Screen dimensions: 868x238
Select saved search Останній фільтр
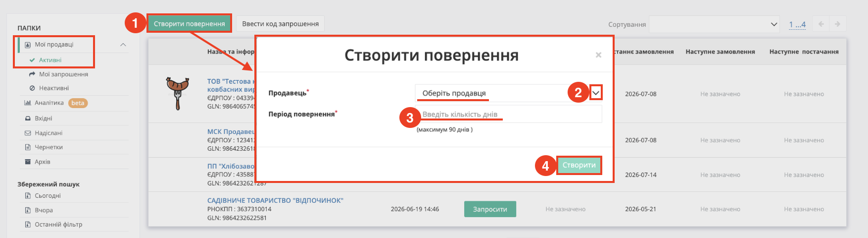pos(58,225)
